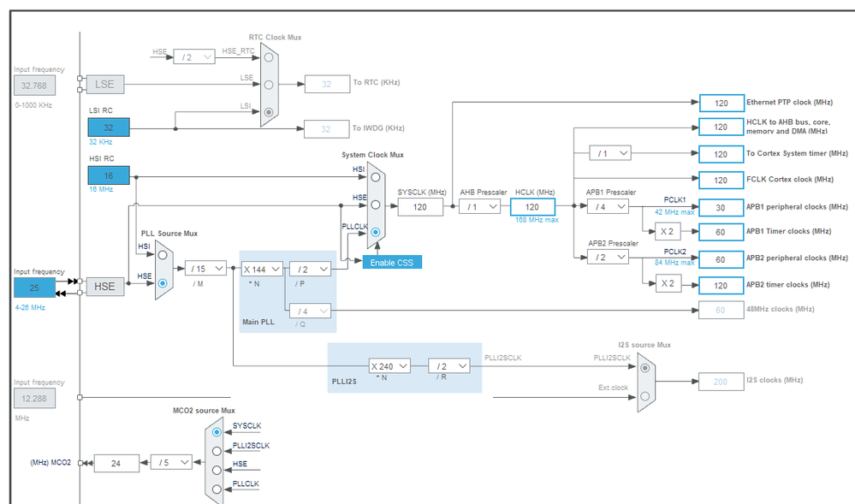Select HSI in PLL Source Mux

(x=163, y=255)
